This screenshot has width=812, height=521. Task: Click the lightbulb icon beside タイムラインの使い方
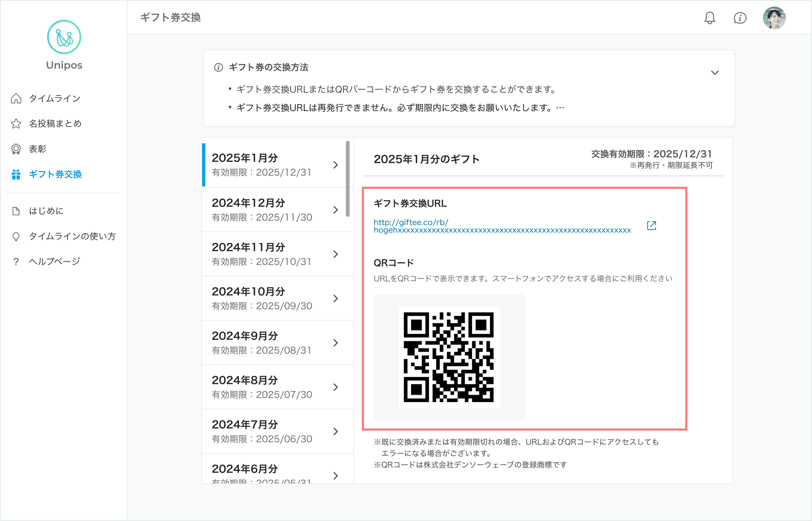click(16, 236)
